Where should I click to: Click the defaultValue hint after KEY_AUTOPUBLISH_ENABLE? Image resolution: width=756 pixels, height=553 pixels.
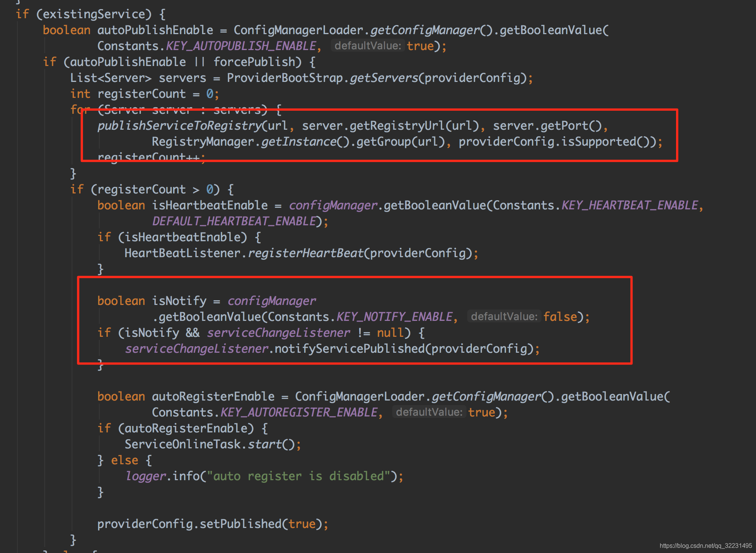pyautogui.click(x=368, y=46)
